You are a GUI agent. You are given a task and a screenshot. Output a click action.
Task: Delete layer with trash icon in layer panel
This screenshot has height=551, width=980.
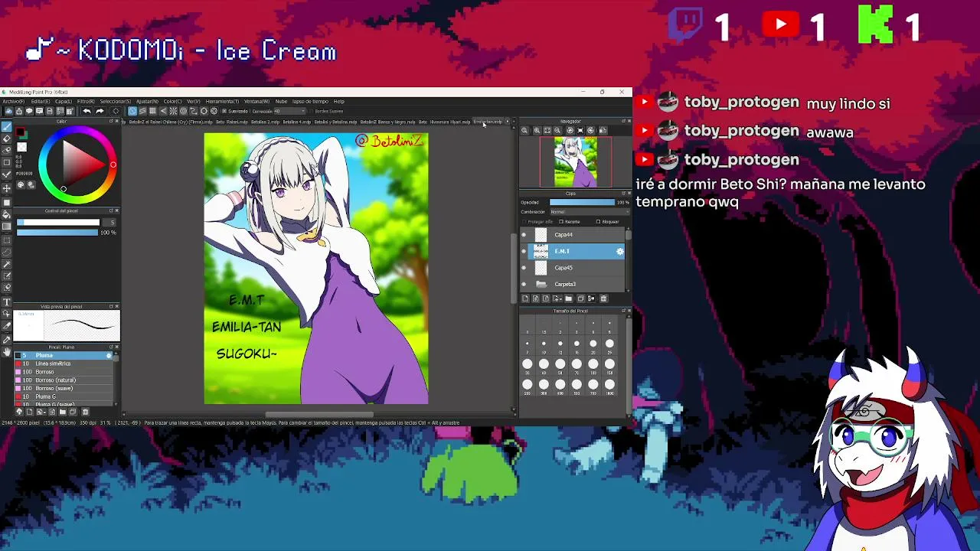point(603,298)
